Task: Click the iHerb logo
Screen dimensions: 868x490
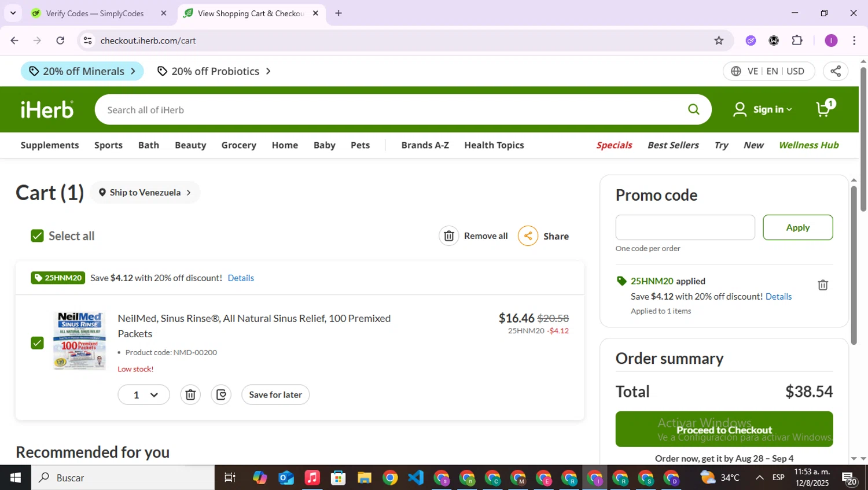Action: (x=47, y=109)
